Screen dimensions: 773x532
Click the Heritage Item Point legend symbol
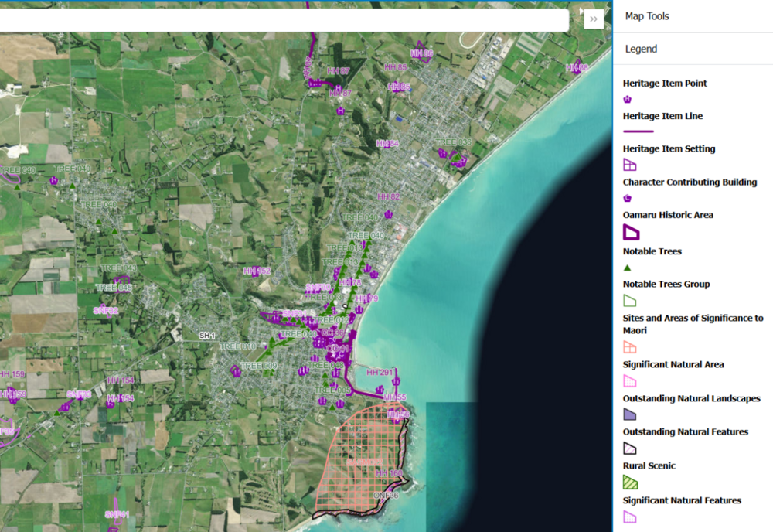628,100
